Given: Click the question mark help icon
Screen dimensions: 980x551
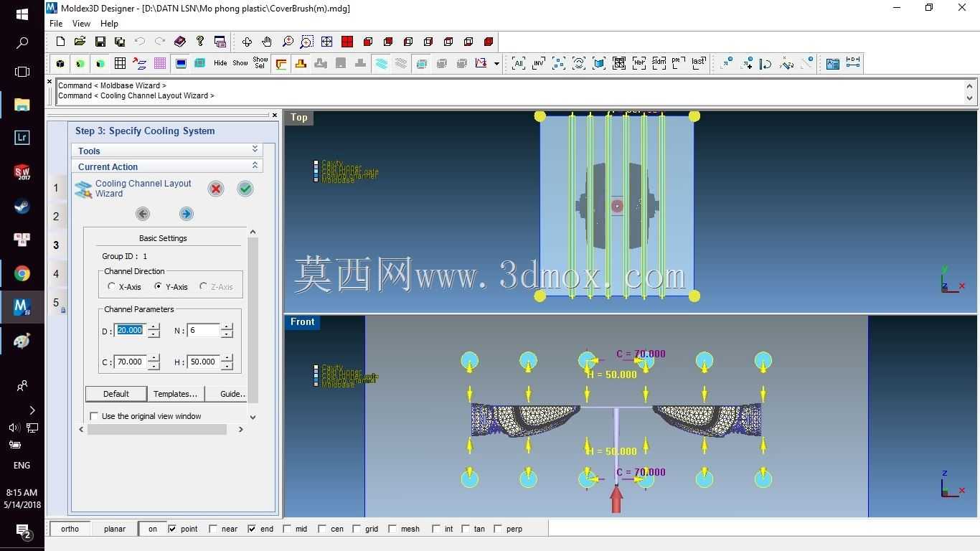Looking at the screenshot, I should coord(200,42).
